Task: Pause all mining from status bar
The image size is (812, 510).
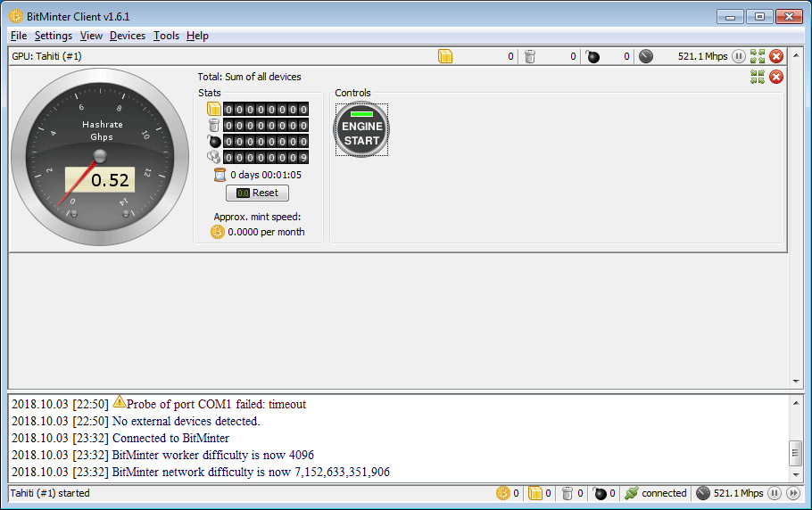Action: tap(775, 493)
